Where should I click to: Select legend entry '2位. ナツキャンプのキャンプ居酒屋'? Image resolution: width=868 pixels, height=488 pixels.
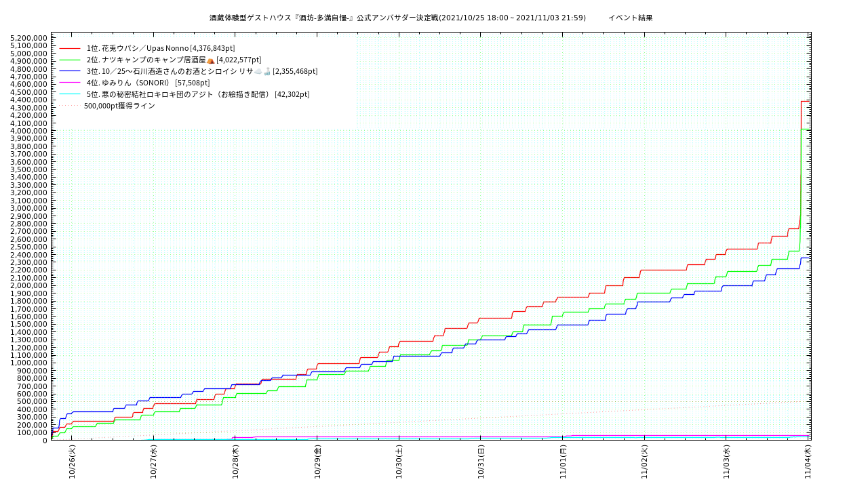coord(174,60)
